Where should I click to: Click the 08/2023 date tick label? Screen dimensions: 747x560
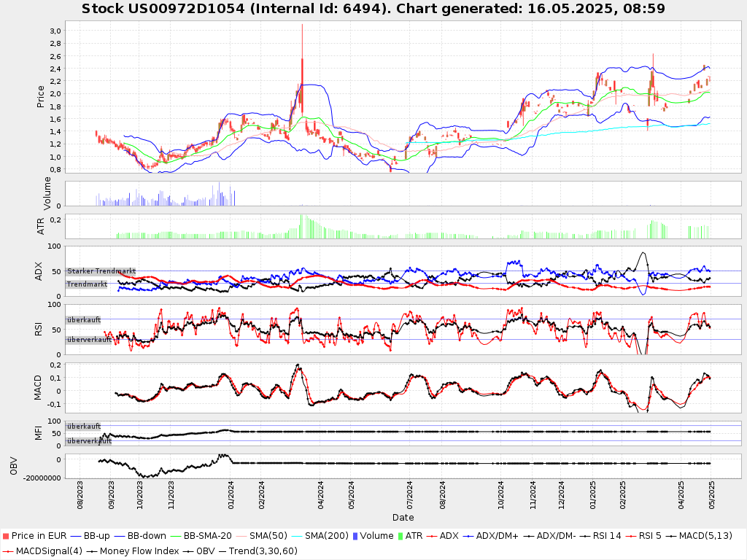80,495
